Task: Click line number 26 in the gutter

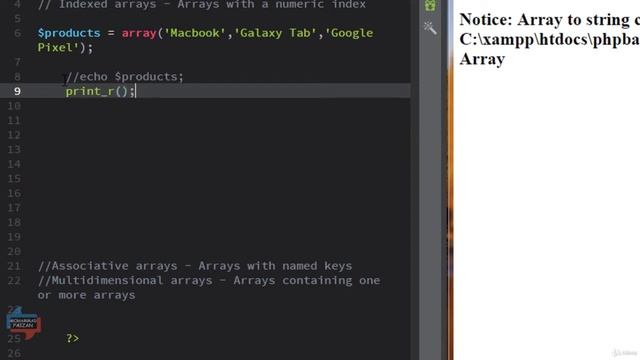Action: pyautogui.click(x=14, y=353)
